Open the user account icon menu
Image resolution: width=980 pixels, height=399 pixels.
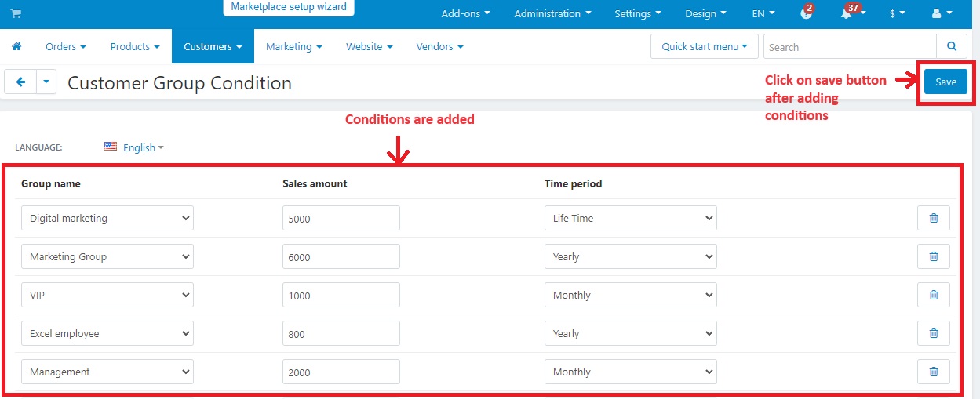click(x=941, y=14)
